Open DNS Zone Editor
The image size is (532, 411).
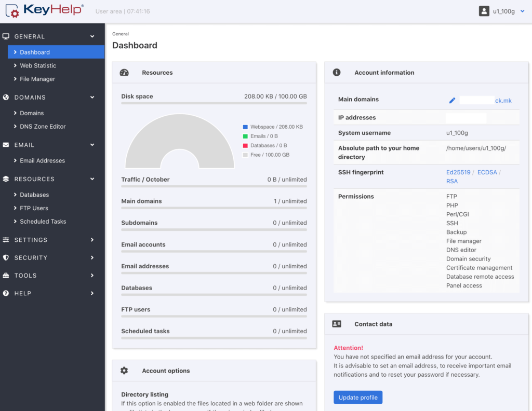[43, 127]
